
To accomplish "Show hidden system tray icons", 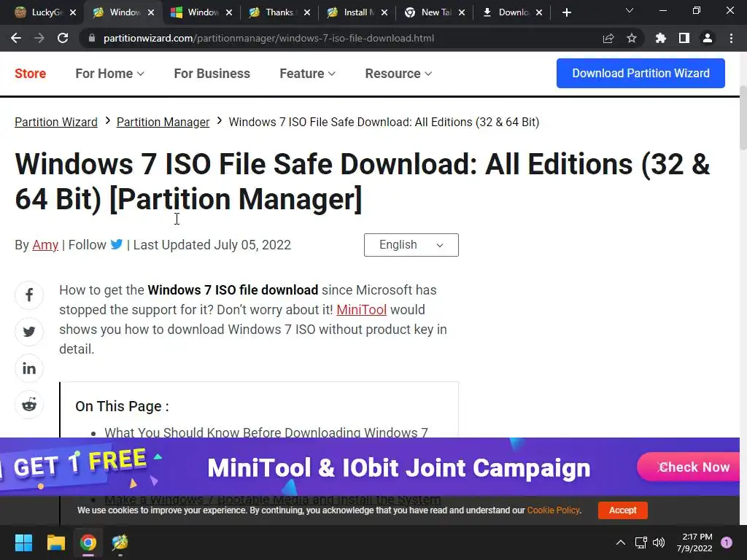I will pyautogui.click(x=620, y=542).
